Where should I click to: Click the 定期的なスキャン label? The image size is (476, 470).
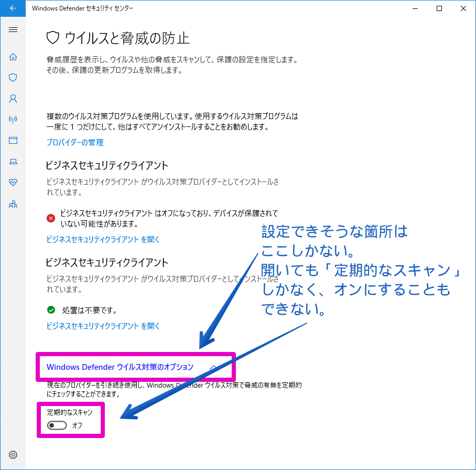(70, 412)
